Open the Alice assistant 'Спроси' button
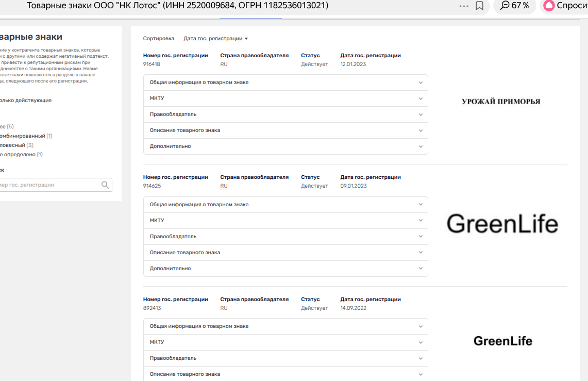Viewport: 588px width, 381px height. pos(565,6)
